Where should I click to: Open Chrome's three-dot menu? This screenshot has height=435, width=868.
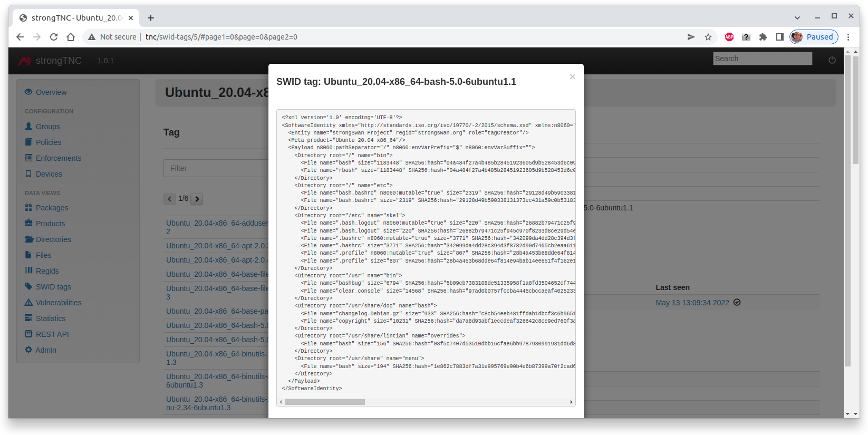(848, 37)
